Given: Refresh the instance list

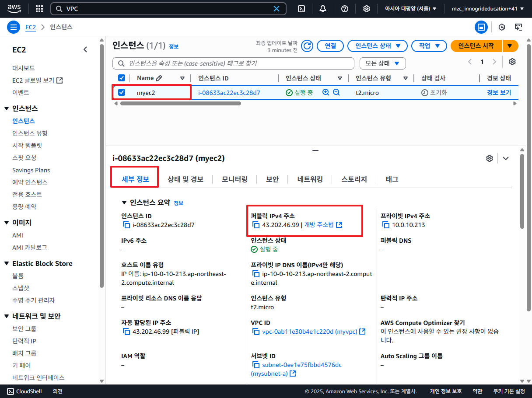Looking at the screenshot, I should (308, 46).
